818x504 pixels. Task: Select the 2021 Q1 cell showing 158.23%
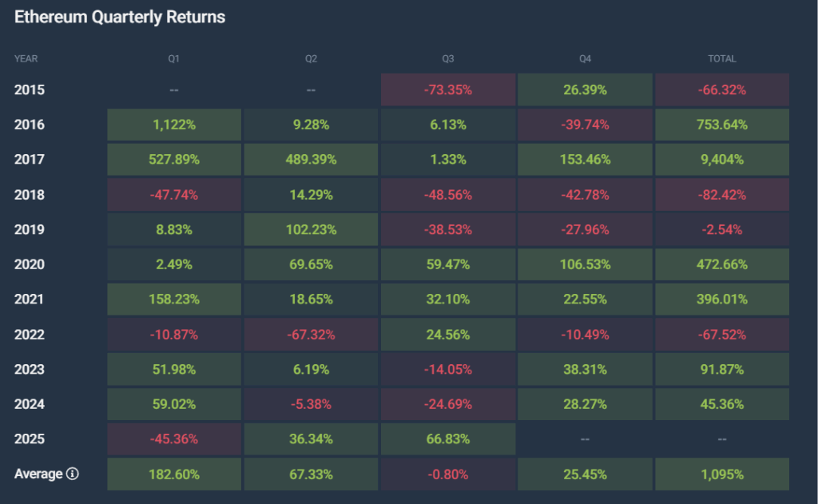(x=174, y=300)
